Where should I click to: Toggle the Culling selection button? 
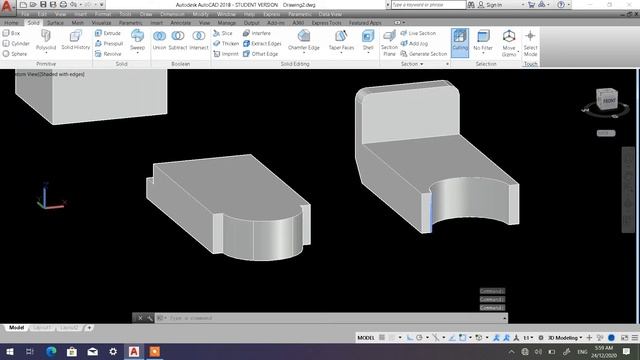[460, 42]
